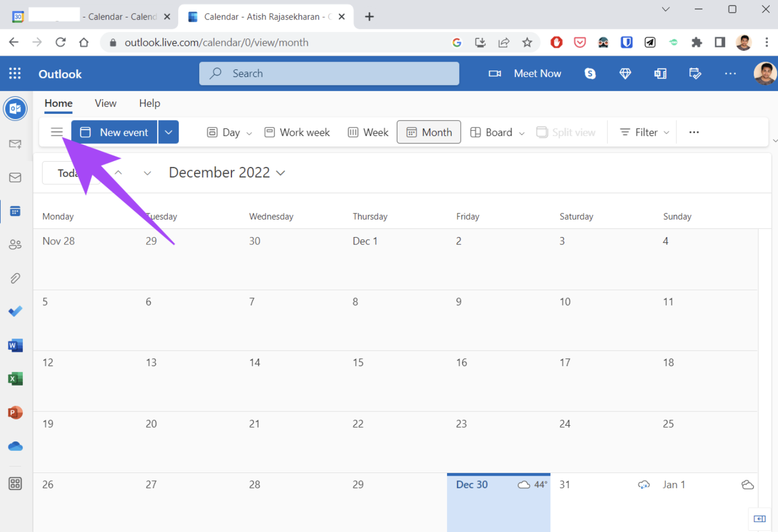Select the Nov 28 calendar cell

pos(85,260)
